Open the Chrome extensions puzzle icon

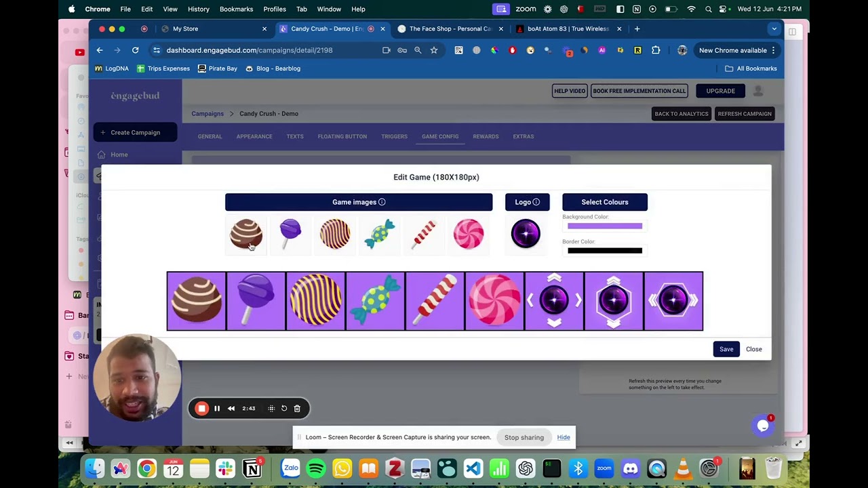(x=656, y=50)
